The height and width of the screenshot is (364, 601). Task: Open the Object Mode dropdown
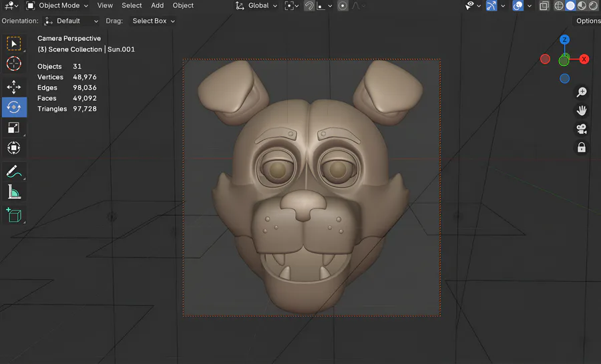(57, 5)
